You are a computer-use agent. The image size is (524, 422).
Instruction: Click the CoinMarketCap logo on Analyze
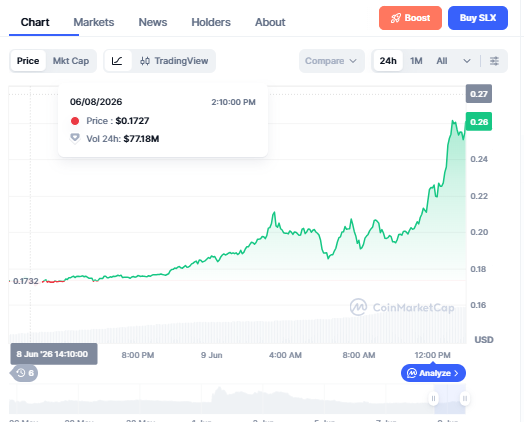coord(412,373)
